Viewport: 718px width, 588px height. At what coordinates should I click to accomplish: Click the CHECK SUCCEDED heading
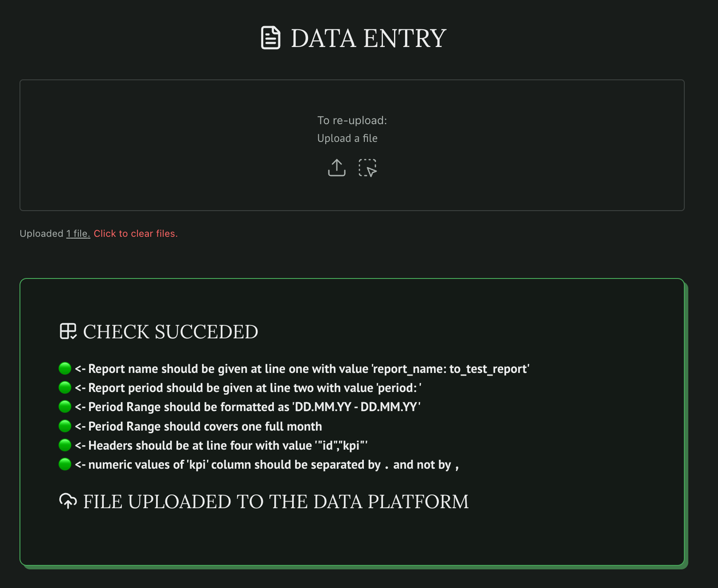(x=171, y=332)
